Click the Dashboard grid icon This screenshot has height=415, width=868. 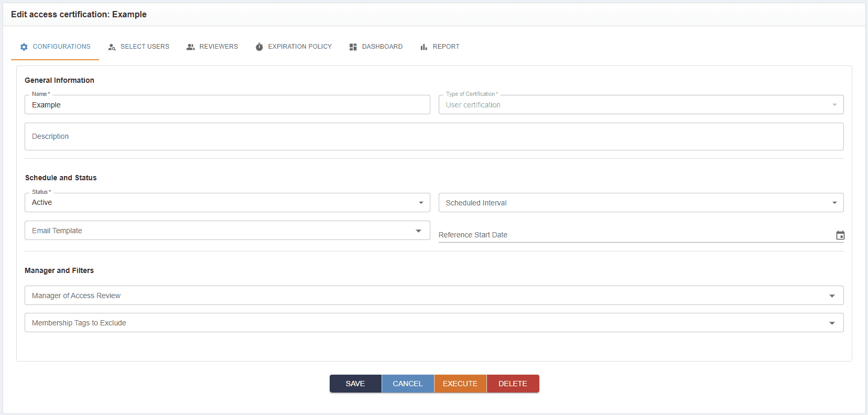tap(353, 47)
